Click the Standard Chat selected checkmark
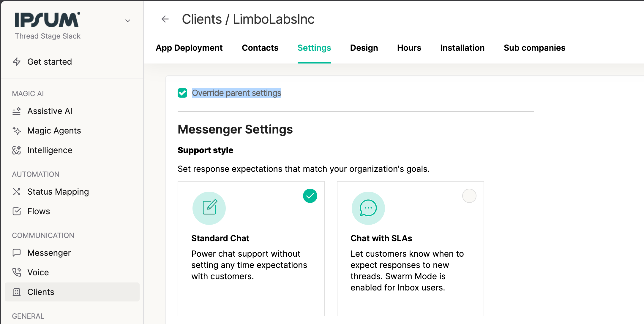 [x=310, y=196]
